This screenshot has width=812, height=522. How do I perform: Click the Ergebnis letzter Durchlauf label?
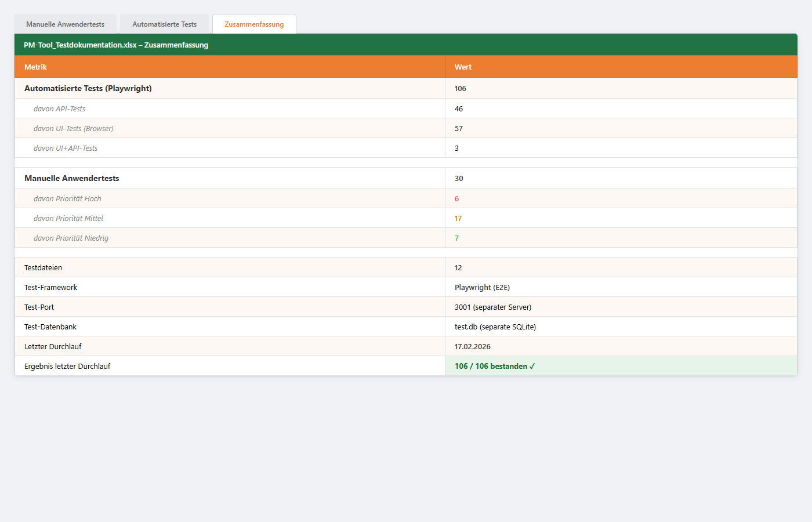pyautogui.click(x=67, y=366)
